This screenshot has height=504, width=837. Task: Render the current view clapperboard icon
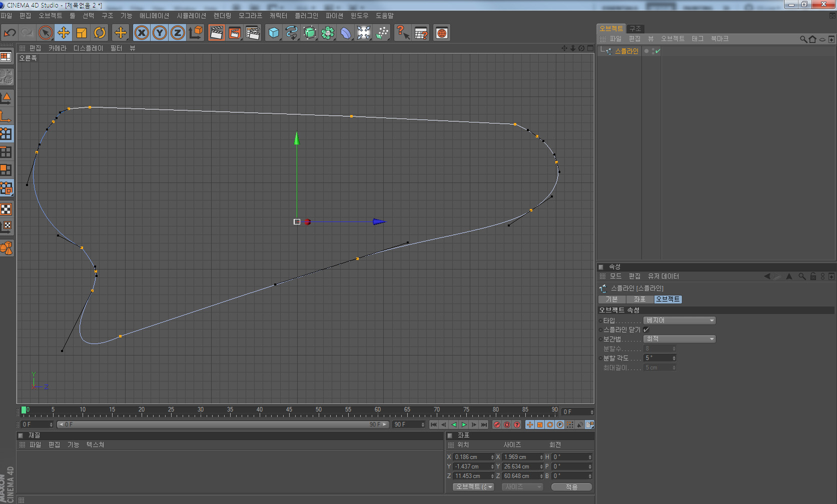(216, 33)
